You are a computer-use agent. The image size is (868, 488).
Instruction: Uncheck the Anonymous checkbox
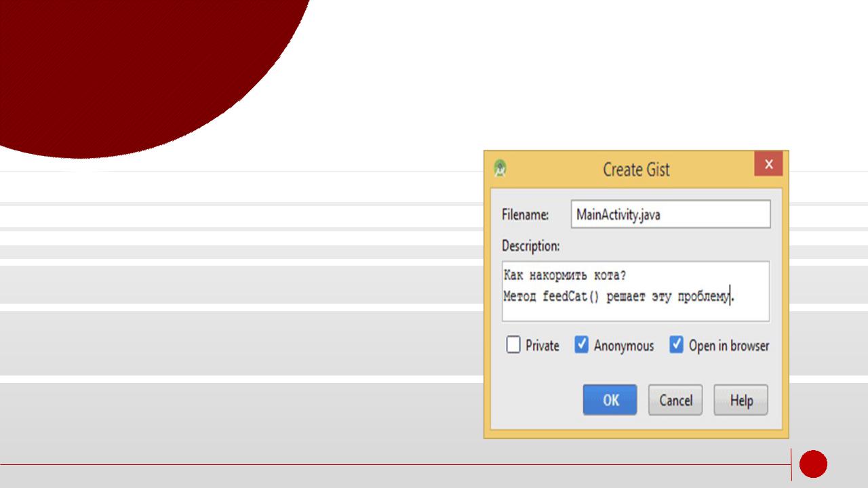(581, 345)
